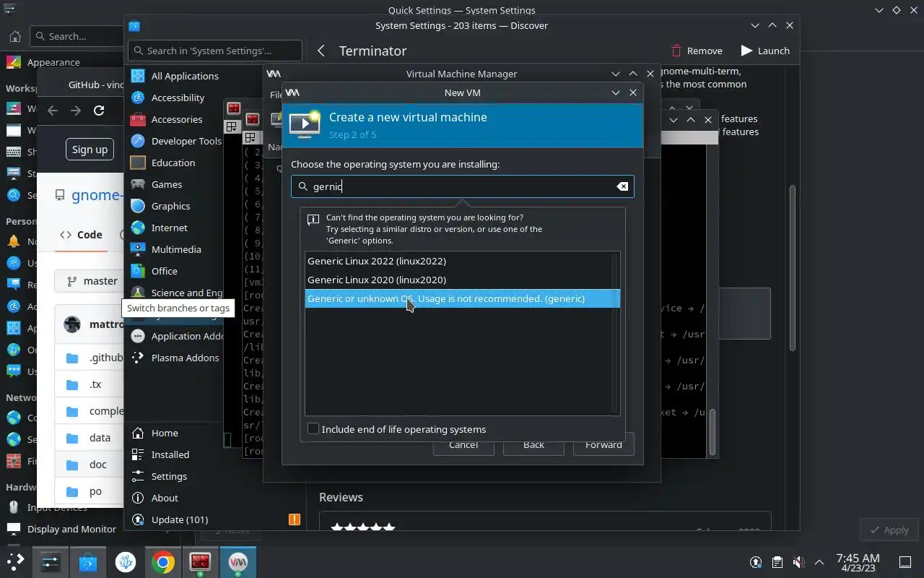
Task: Open the data folder on GitHub
Action: [100, 438]
